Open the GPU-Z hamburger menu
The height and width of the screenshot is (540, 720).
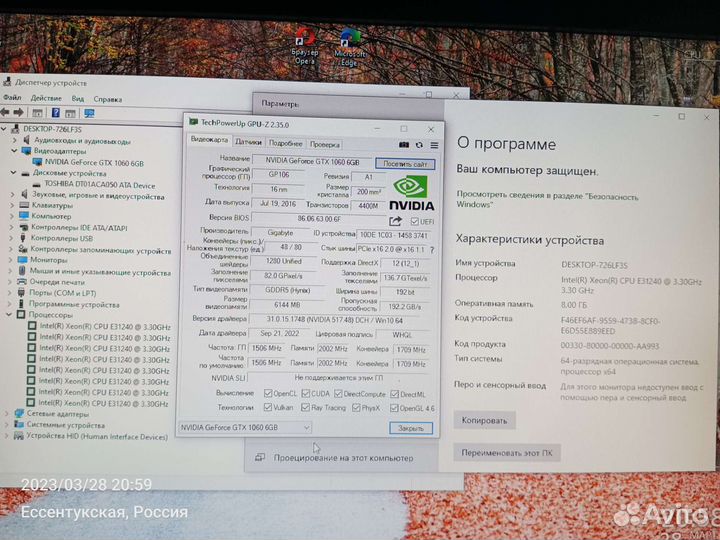coord(434,145)
